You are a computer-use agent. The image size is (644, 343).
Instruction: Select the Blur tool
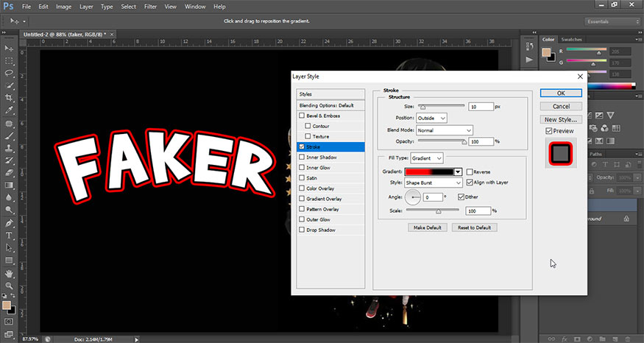click(9, 197)
